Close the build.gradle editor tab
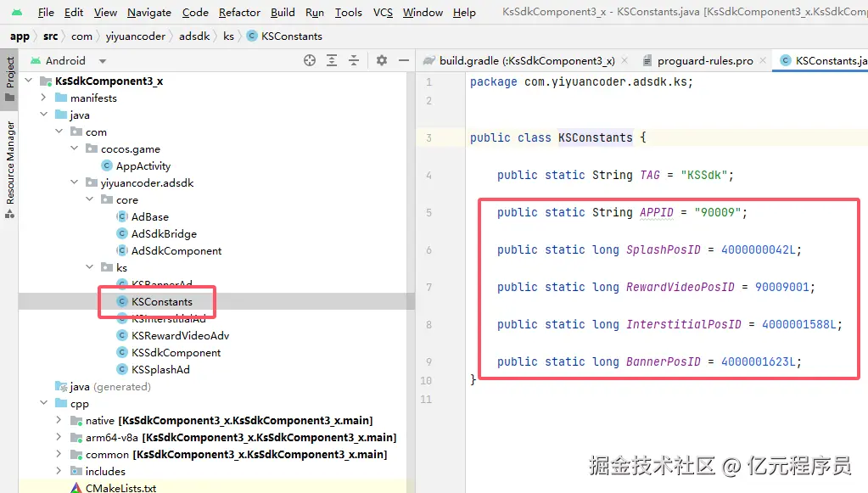868x493 pixels. (624, 60)
